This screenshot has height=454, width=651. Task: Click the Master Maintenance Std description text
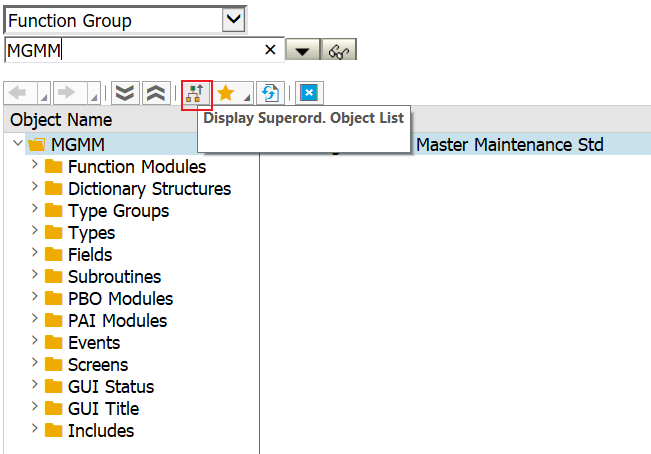(x=509, y=145)
